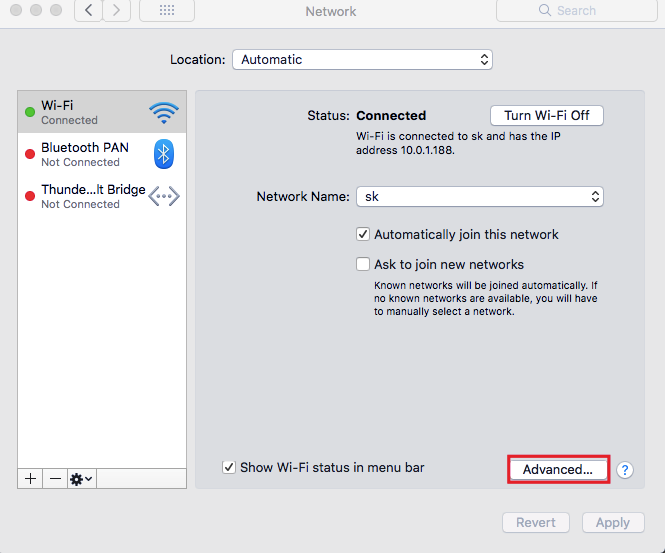Click the plus button to add service
This screenshot has height=553, width=665.
[x=31, y=479]
